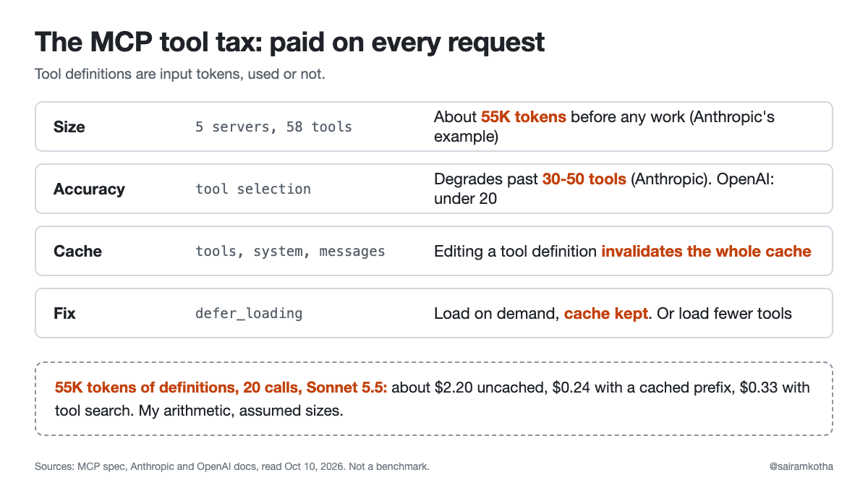Click the highlighted '30-50 tools' text
The height and width of the screenshot is (488, 868).
tap(584, 179)
